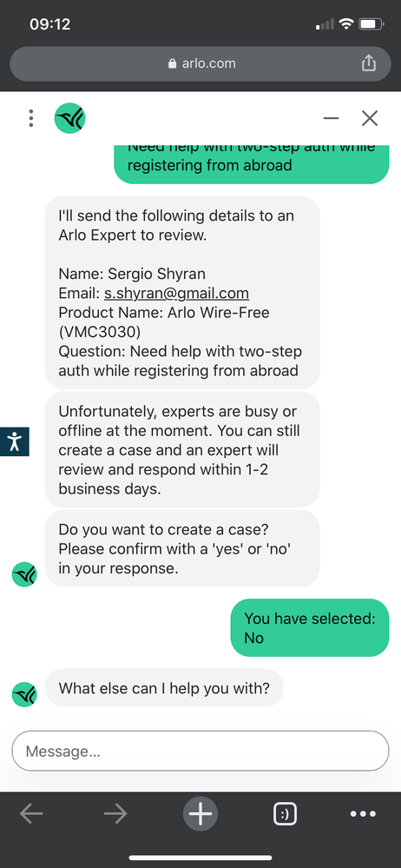Tap the 'You have selected: No' bubble
401x868 pixels.
[x=310, y=627]
